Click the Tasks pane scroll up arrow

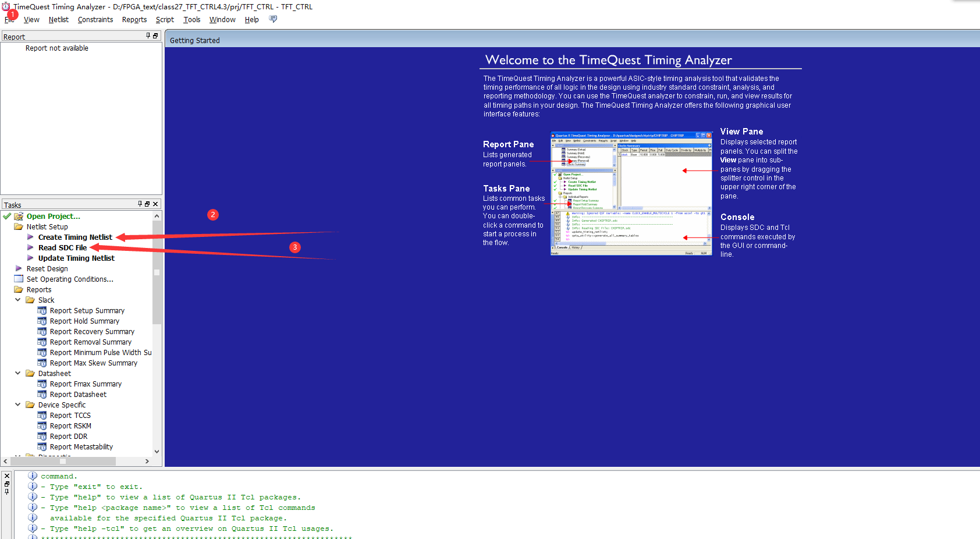(157, 216)
